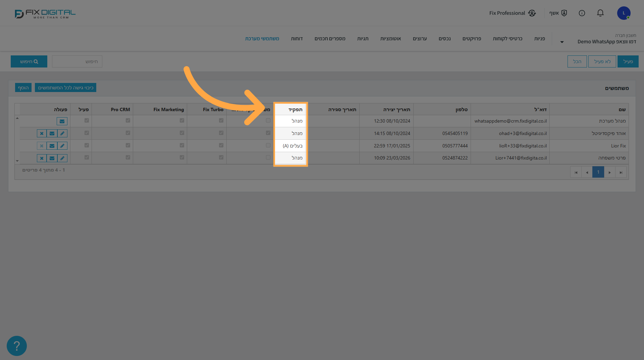Click creation date 22:59 17/01/2025
This screenshot has height=360, width=644.
tap(392, 146)
